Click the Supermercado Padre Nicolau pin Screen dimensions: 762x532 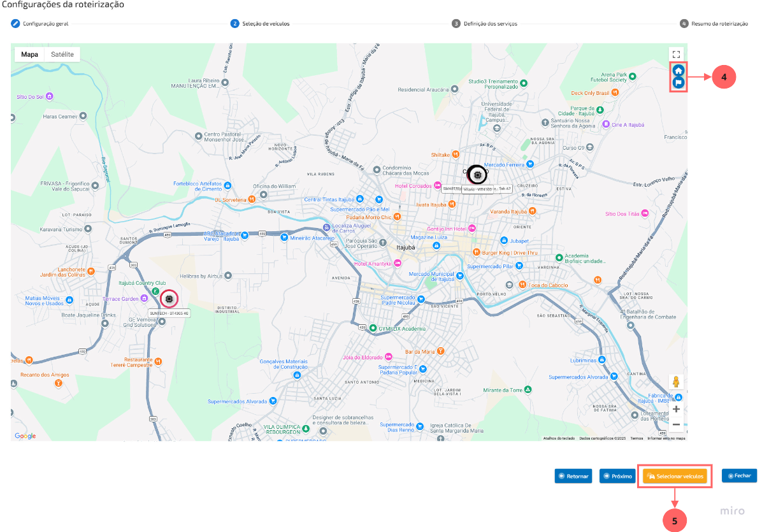coord(421,299)
